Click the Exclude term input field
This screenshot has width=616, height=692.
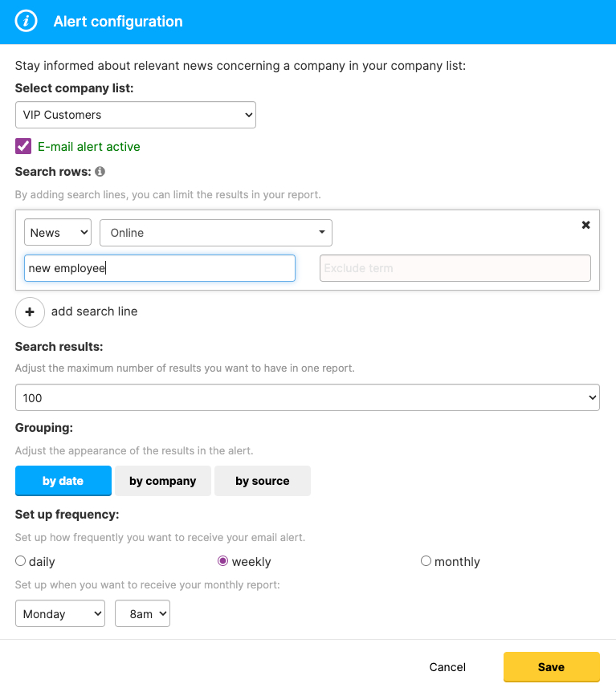tap(455, 267)
